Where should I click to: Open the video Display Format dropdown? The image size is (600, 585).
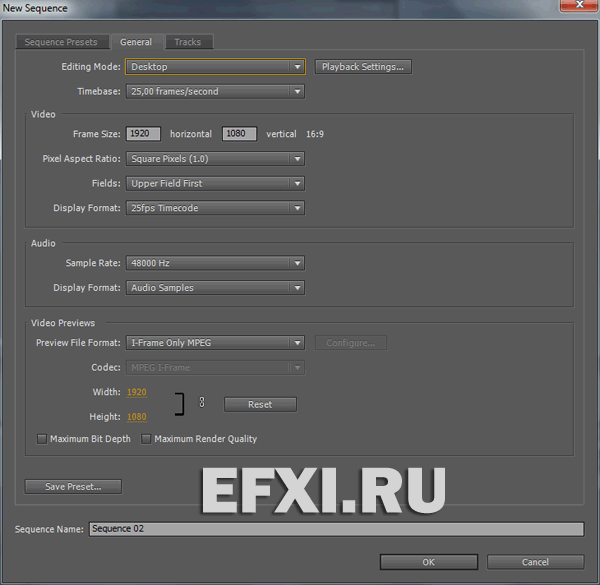215,208
